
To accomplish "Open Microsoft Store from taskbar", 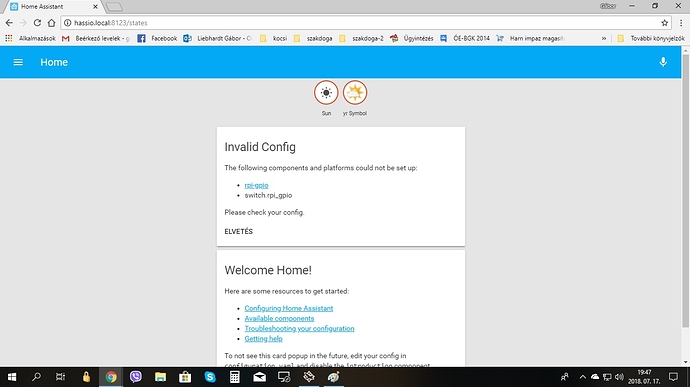I will pos(185,377).
